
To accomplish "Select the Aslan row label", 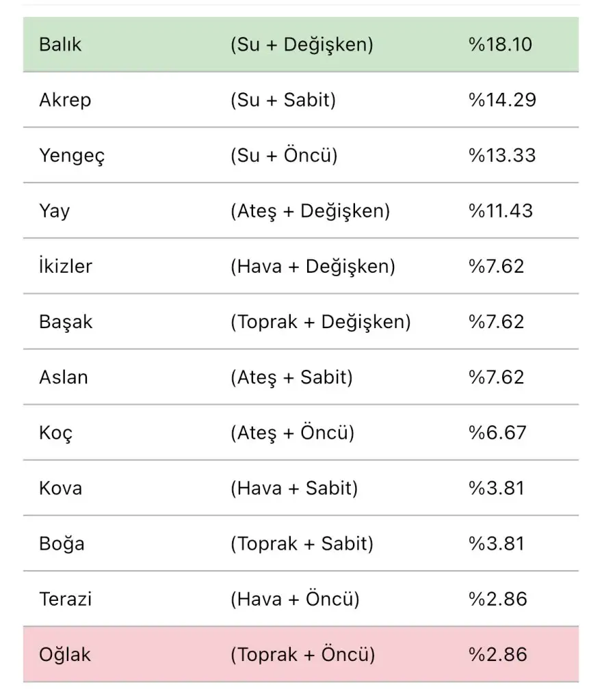I will [64, 377].
